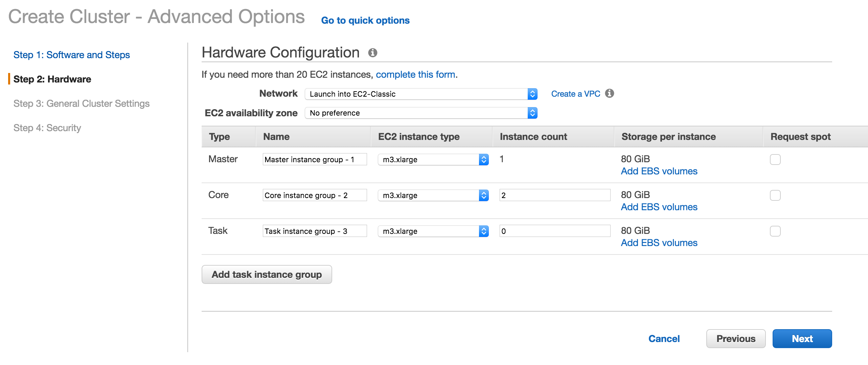Click the Next button

(802, 339)
